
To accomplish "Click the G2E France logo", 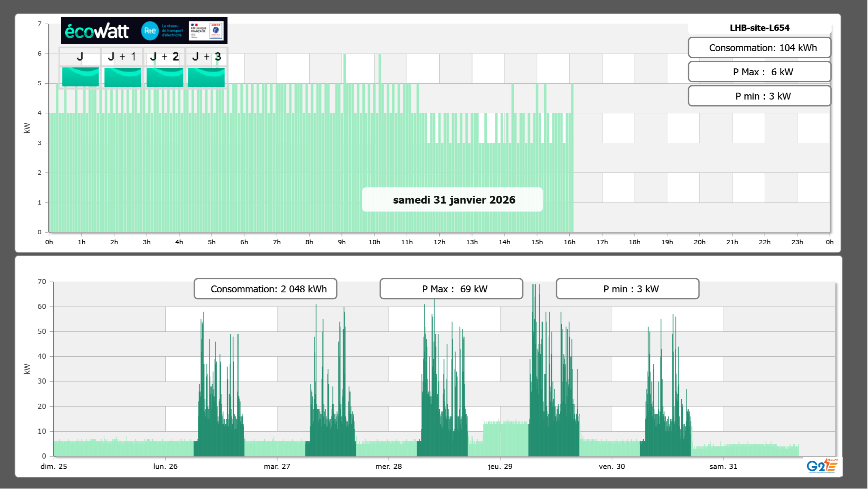I will (822, 466).
